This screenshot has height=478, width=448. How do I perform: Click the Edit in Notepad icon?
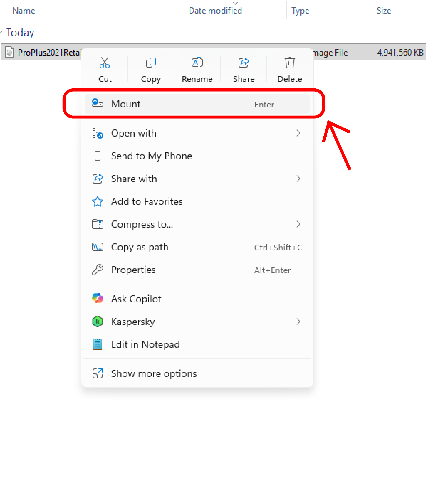pos(97,344)
